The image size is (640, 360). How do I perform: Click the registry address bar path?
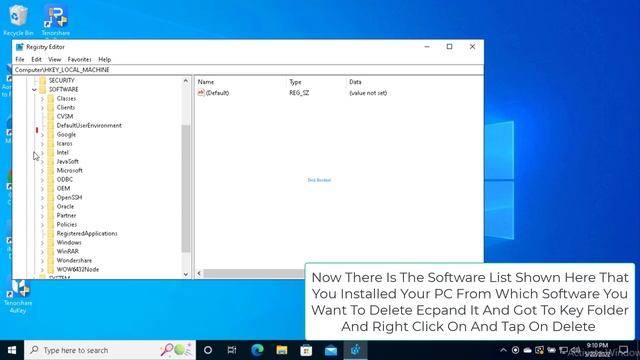62,70
